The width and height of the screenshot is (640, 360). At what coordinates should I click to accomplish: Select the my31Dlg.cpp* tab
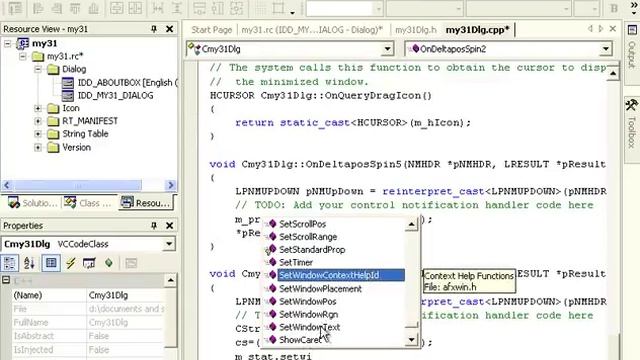click(478, 30)
